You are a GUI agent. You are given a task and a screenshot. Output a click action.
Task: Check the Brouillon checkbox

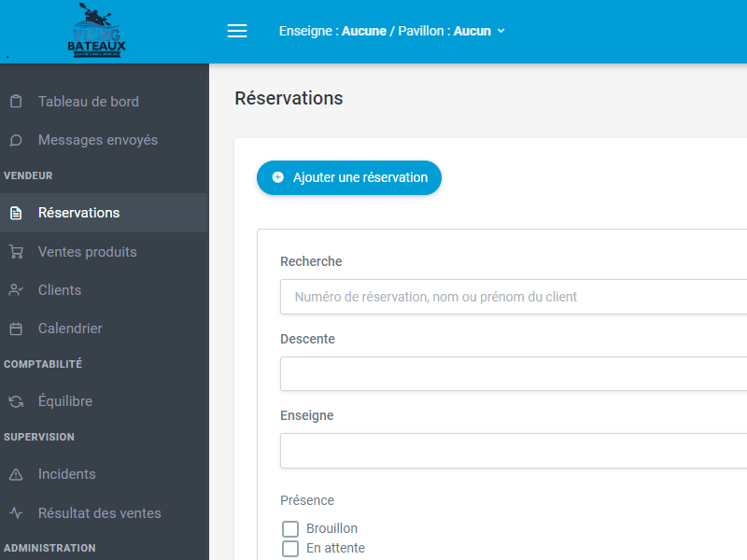(x=290, y=529)
